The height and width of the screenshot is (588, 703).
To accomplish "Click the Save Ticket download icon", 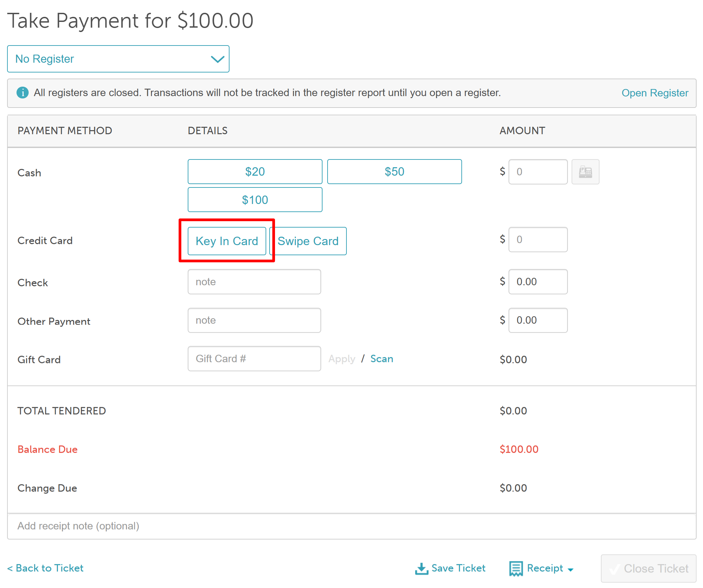I will click(421, 568).
